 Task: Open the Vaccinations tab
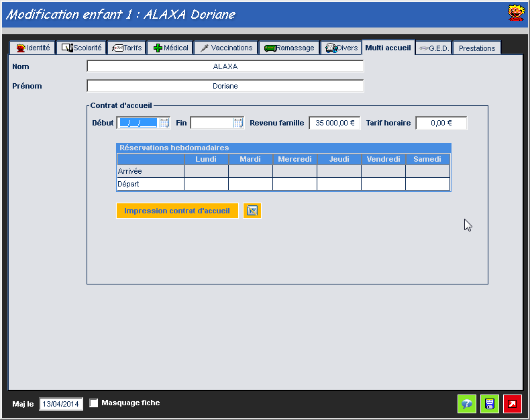tap(226, 48)
